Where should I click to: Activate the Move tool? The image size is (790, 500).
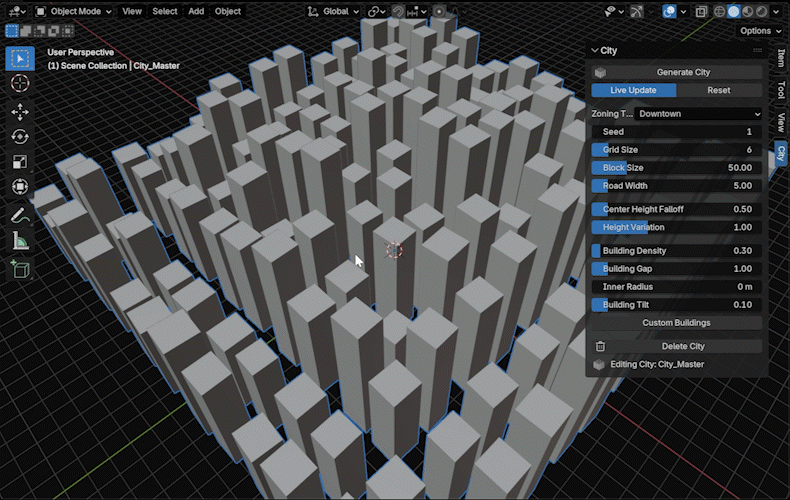coord(20,112)
